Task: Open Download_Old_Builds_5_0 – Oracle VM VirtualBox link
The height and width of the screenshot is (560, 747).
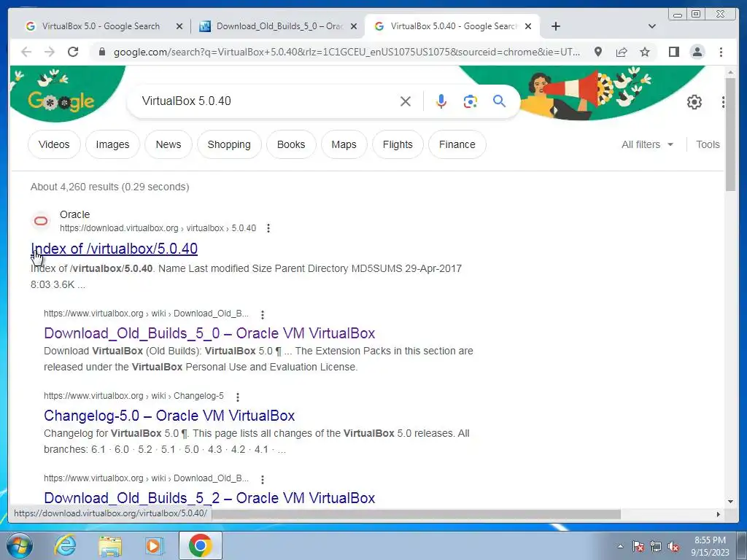Action: pos(209,332)
